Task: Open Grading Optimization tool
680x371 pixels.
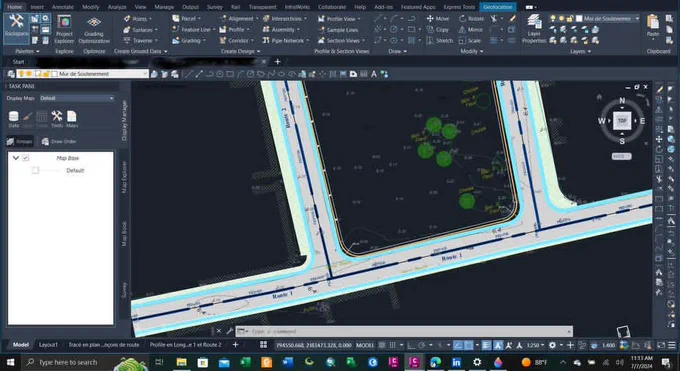Action: pos(94,30)
